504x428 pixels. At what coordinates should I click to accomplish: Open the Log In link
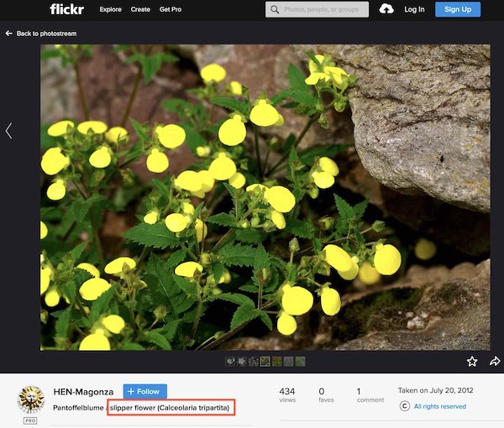point(414,9)
